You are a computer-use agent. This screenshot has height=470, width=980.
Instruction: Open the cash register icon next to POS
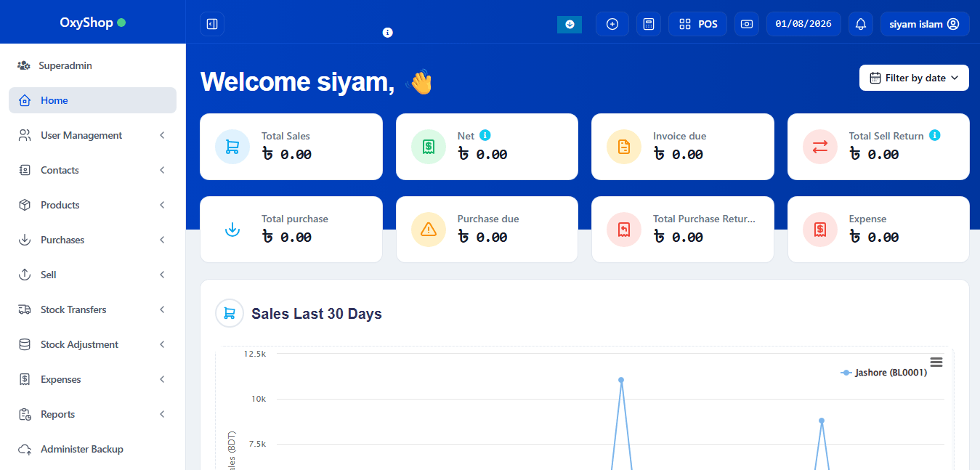tap(745, 23)
